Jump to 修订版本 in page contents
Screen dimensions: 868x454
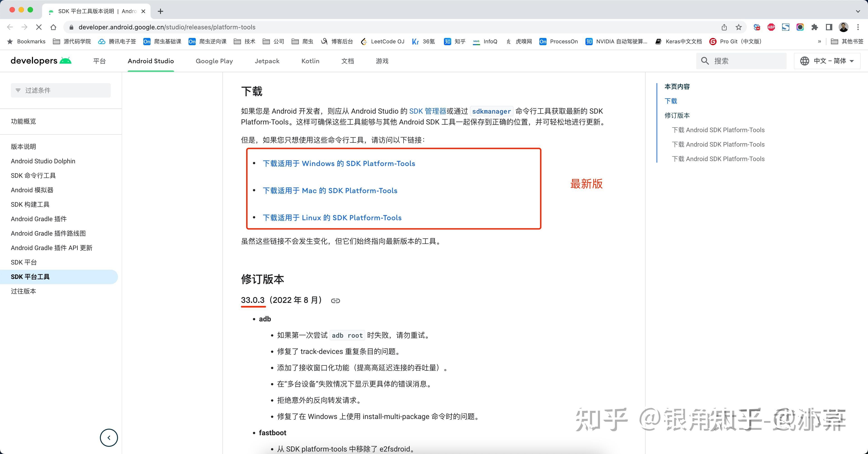tap(677, 115)
